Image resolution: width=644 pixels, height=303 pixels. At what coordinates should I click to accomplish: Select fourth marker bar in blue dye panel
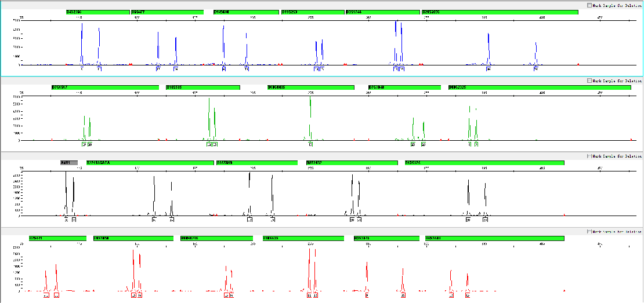pos(313,12)
